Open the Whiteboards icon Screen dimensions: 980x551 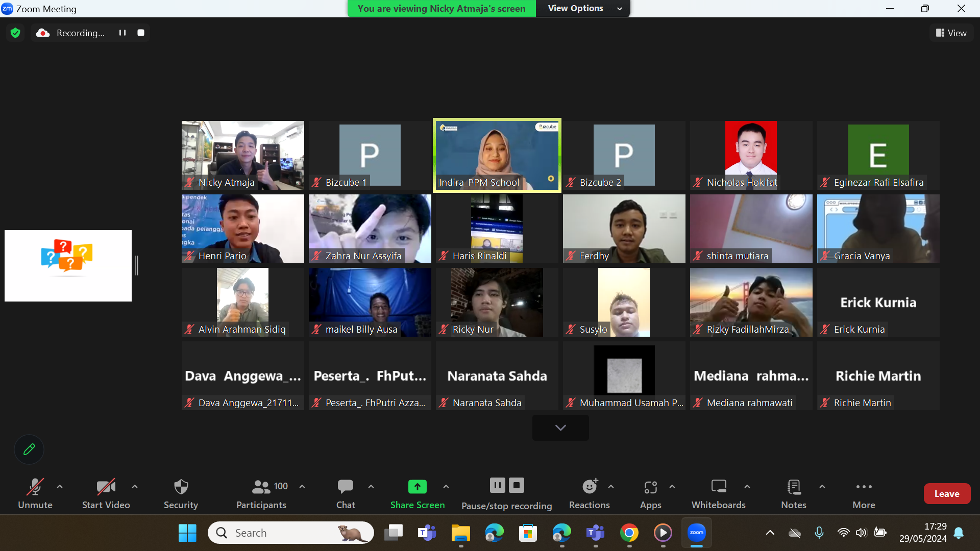pos(718,487)
